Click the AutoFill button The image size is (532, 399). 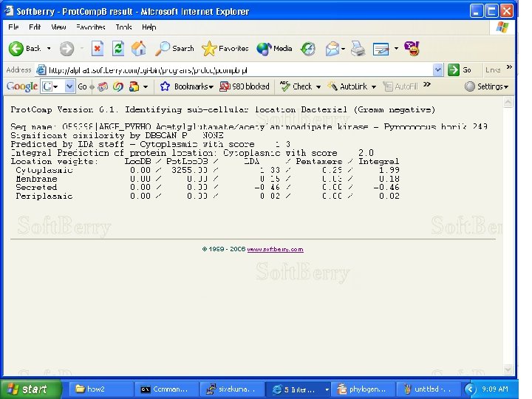(400, 86)
